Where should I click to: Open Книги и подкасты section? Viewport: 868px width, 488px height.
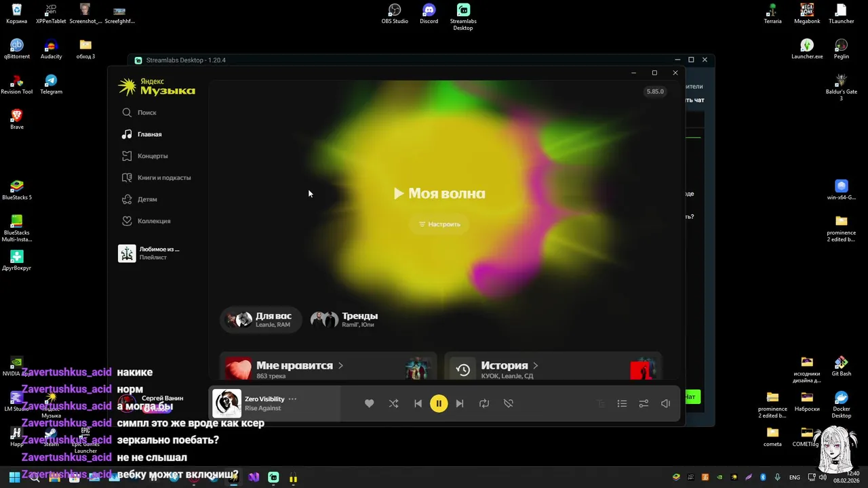pyautogui.click(x=156, y=178)
